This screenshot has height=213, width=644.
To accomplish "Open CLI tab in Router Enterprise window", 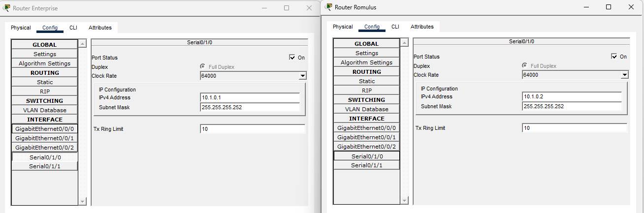I will pyautogui.click(x=73, y=28).
